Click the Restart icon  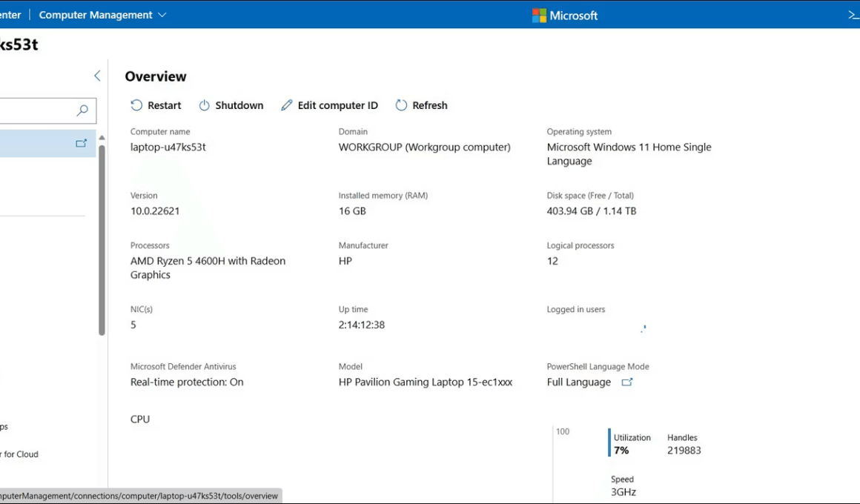point(136,105)
